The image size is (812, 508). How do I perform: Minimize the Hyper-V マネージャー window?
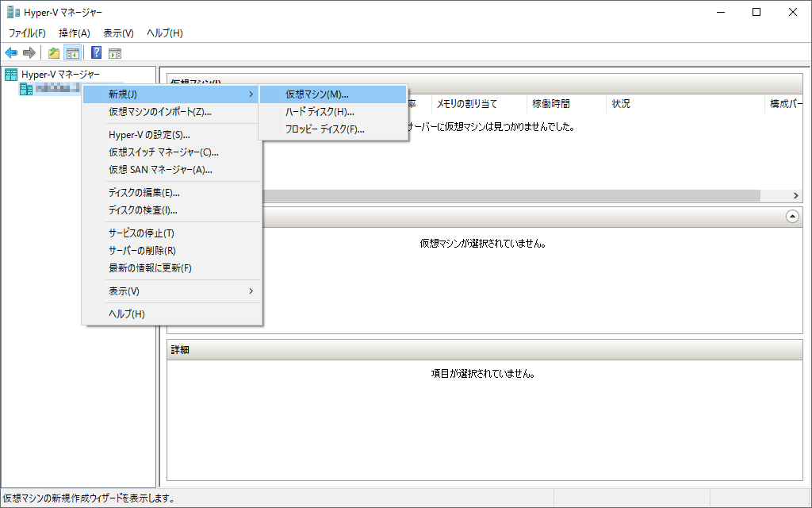[x=720, y=12]
